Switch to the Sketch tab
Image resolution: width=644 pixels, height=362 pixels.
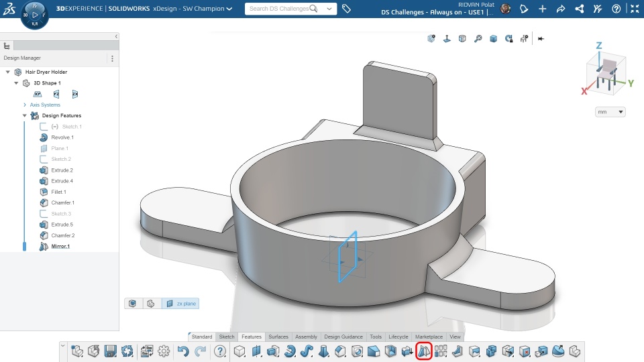(x=227, y=337)
